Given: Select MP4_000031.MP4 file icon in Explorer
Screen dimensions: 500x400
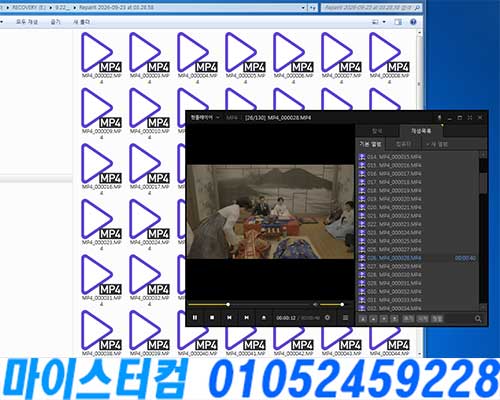Looking at the screenshot, I should [101, 275].
